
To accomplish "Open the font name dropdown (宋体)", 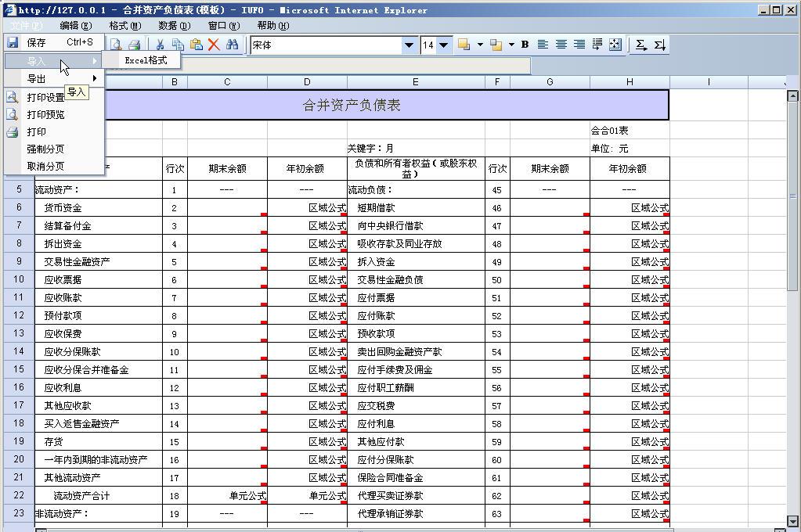I will [409, 45].
